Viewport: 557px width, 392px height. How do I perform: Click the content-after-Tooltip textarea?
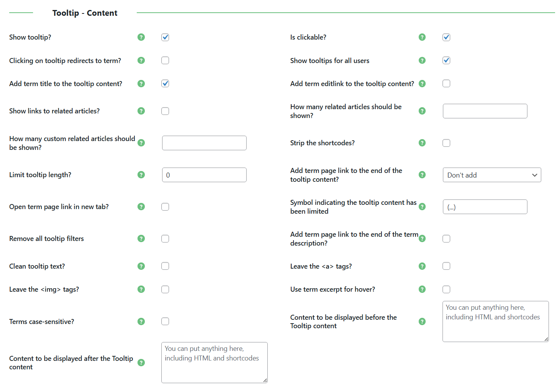[x=214, y=362]
